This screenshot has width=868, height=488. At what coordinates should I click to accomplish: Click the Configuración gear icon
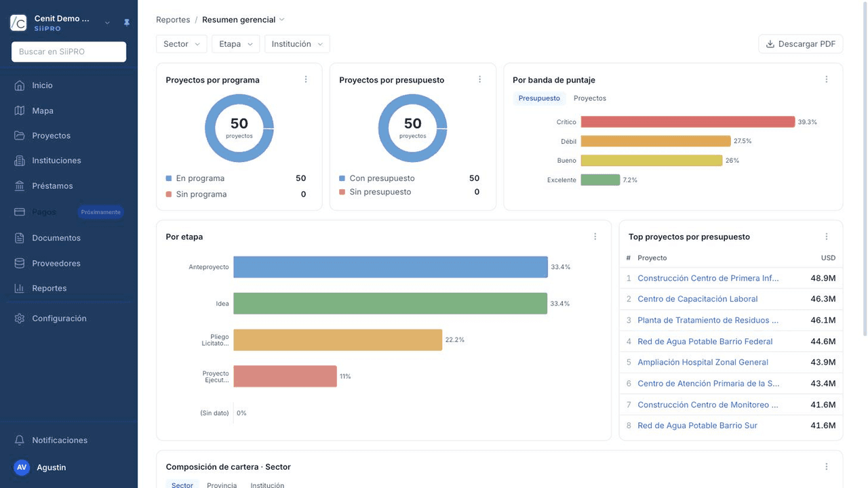tap(20, 319)
